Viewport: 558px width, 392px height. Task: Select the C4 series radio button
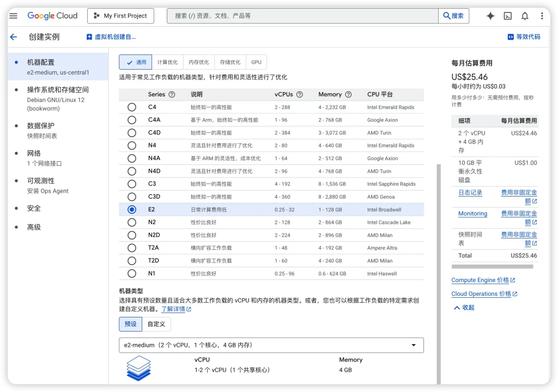click(132, 107)
